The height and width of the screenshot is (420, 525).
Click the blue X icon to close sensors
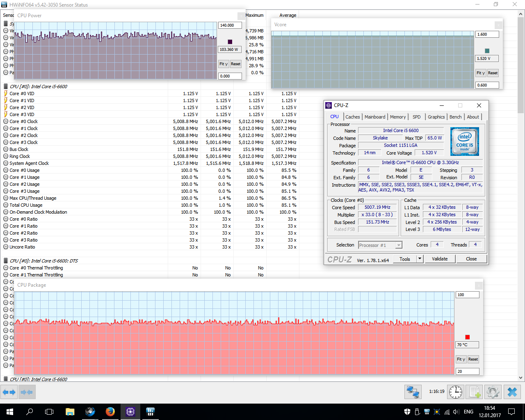(x=512, y=392)
